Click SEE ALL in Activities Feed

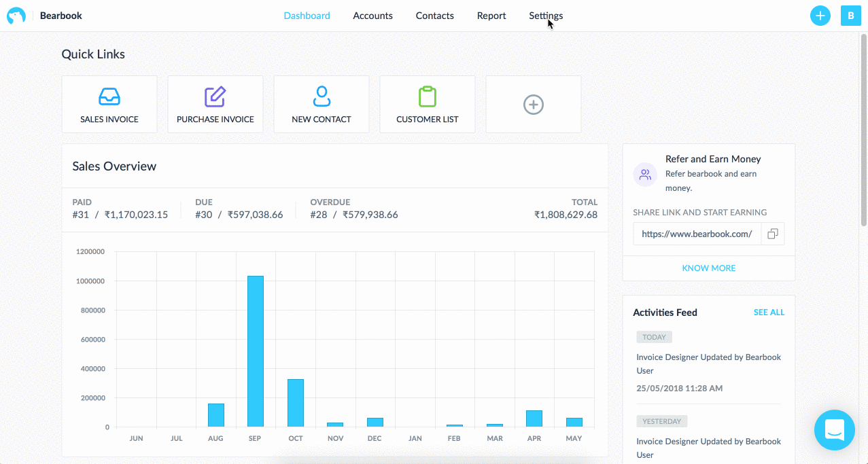tap(769, 313)
